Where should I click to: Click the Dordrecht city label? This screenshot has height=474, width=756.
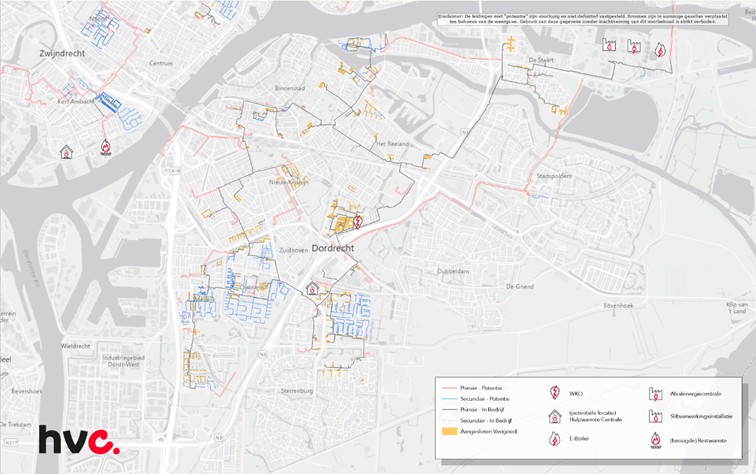pos(341,248)
